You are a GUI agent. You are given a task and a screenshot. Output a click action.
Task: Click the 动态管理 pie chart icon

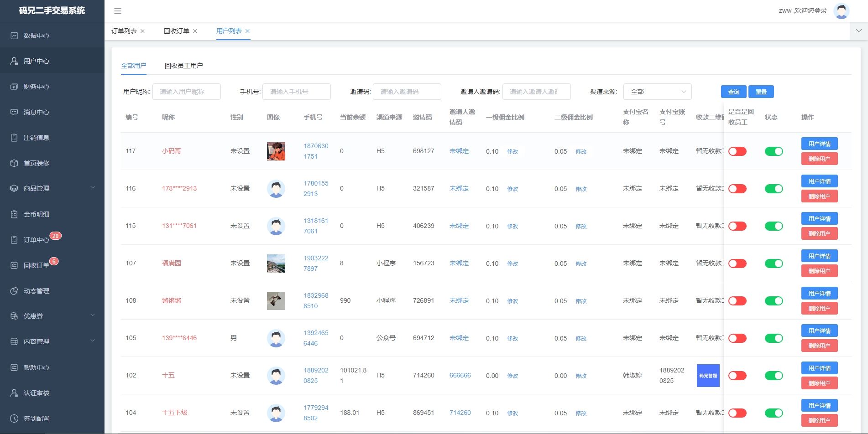14,291
